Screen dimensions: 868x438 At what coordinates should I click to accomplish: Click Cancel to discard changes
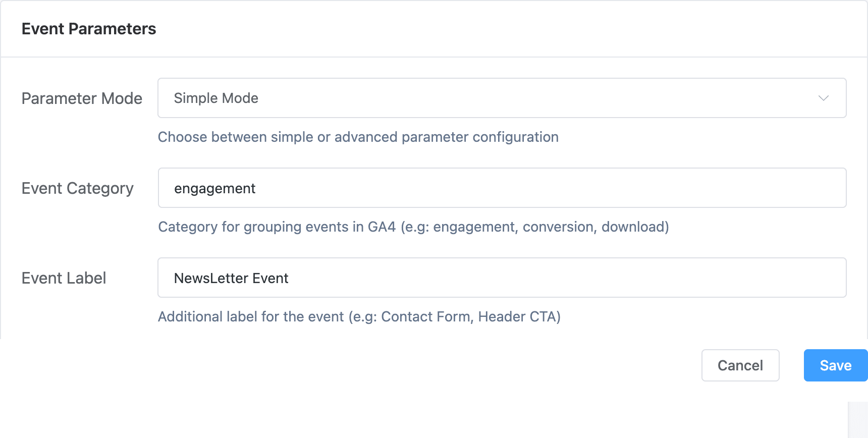740,365
